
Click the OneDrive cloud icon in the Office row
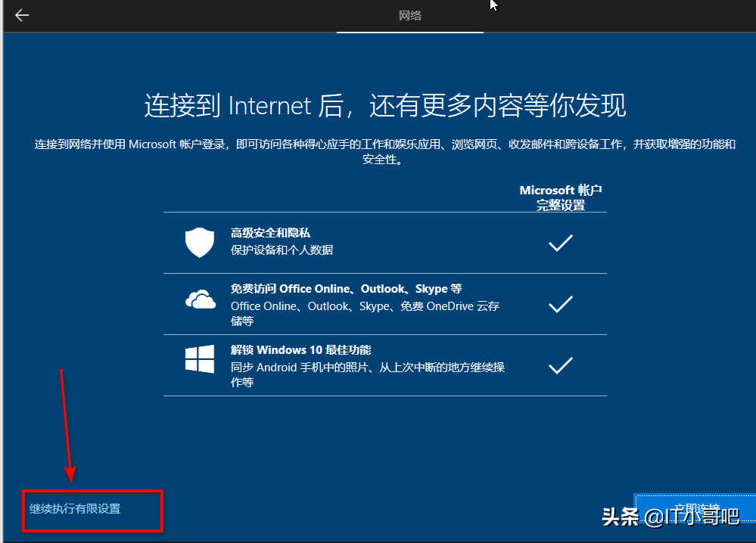199,301
